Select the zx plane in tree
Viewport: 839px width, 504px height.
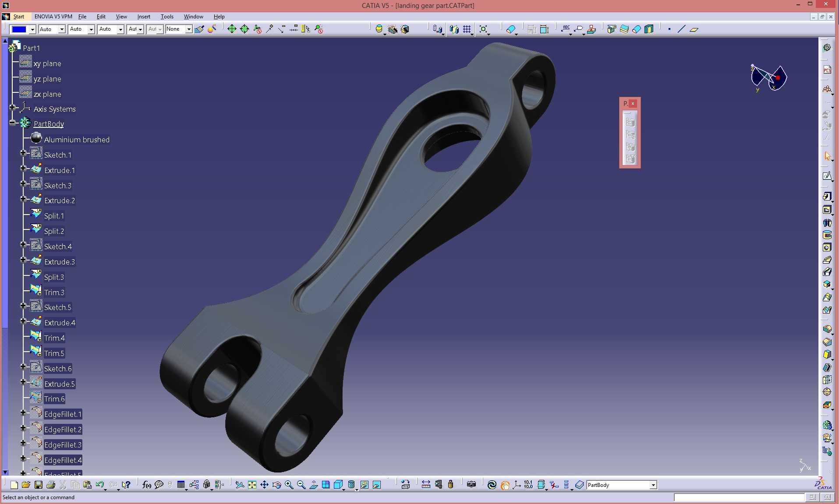click(x=47, y=94)
